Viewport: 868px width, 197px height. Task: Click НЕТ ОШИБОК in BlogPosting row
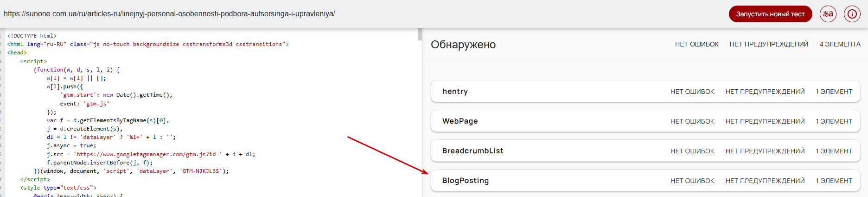[692, 181]
